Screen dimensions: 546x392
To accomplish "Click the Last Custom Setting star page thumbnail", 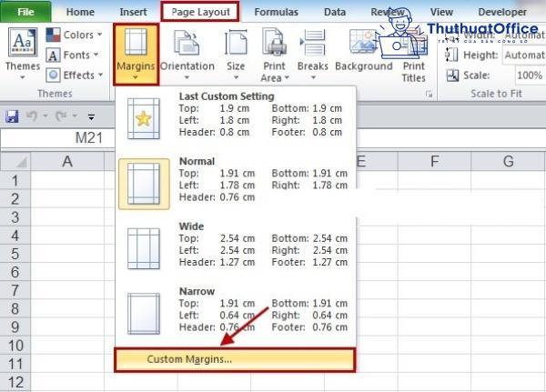I will coord(144,119).
